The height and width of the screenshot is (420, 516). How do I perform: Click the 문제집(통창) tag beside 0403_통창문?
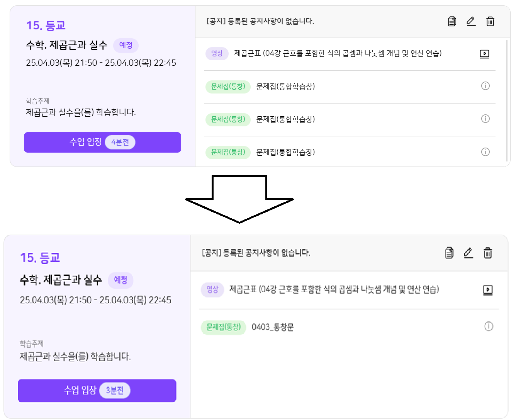click(223, 327)
